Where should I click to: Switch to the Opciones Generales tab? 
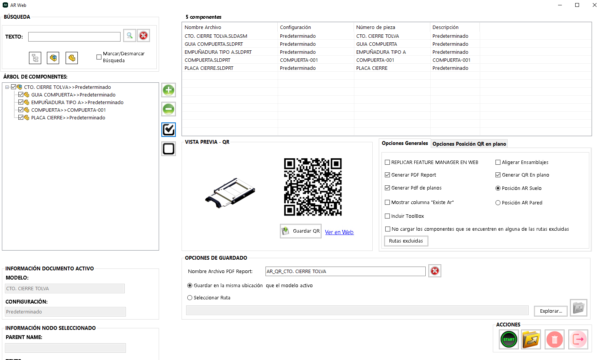[405, 143]
